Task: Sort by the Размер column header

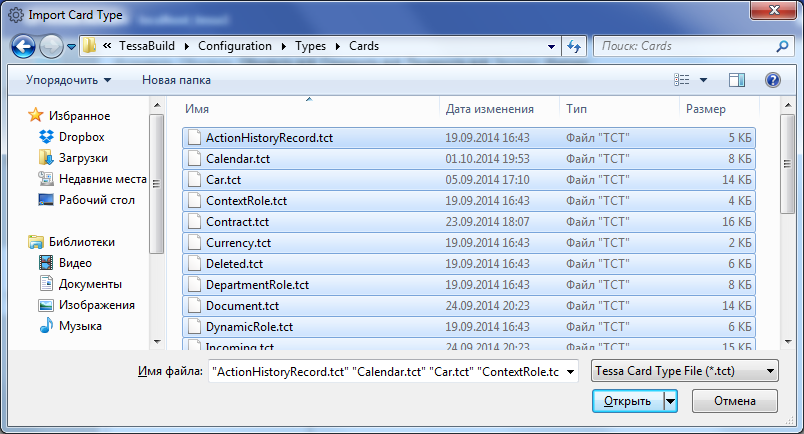Action: point(706,109)
